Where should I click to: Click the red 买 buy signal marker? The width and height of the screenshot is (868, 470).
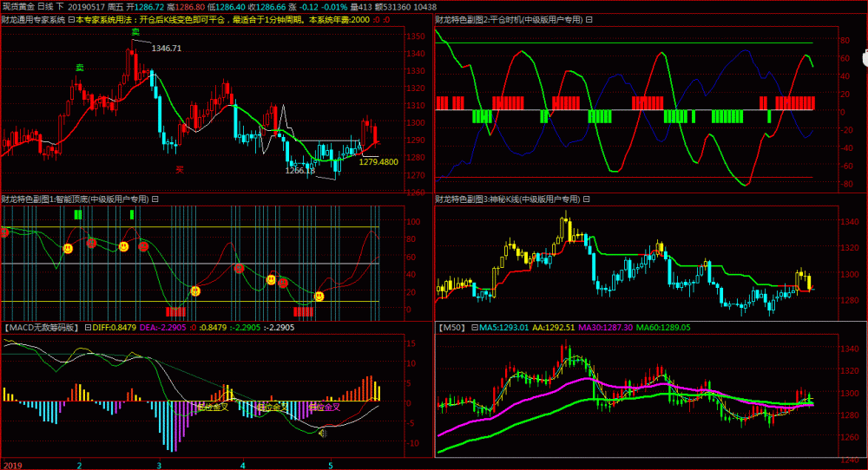180,170
